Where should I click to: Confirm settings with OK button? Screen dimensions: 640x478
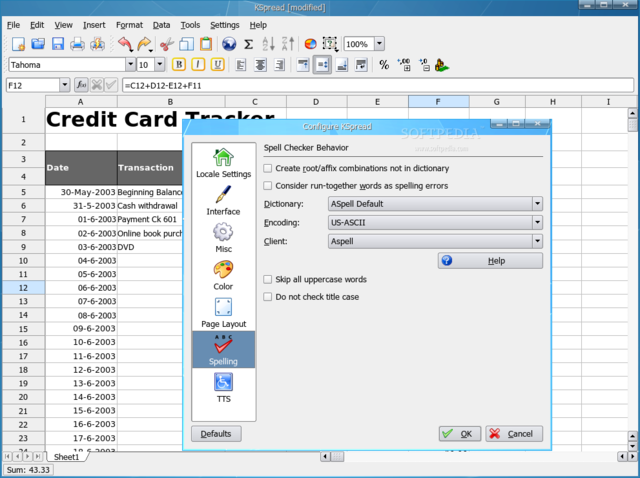(460, 434)
